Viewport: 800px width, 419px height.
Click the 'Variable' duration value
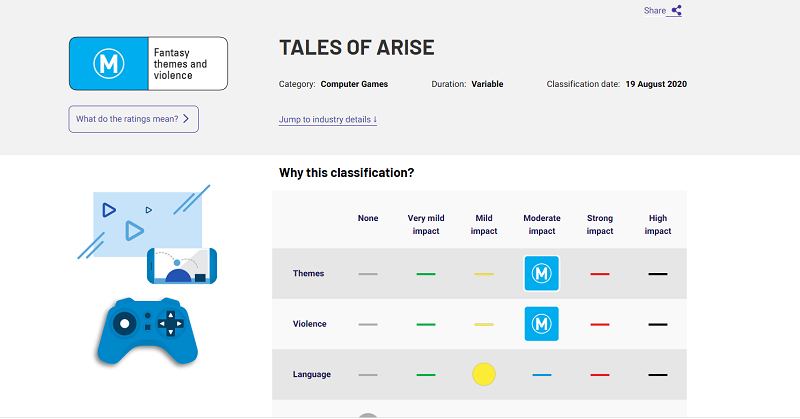pyautogui.click(x=487, y=84)
